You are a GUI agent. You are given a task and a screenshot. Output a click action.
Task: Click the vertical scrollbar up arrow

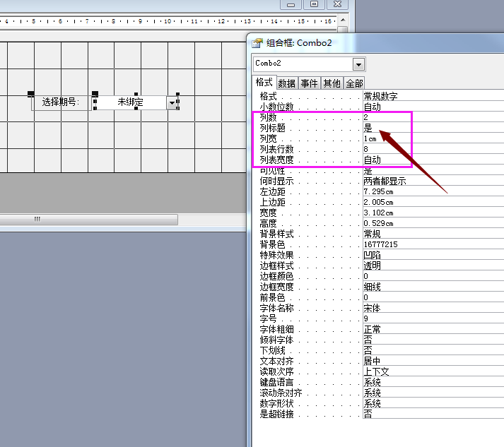pyautogui.click(x=343, y=20)
